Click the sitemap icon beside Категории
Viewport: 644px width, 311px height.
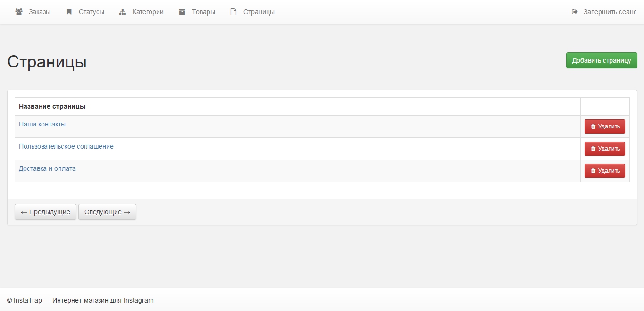123,12
